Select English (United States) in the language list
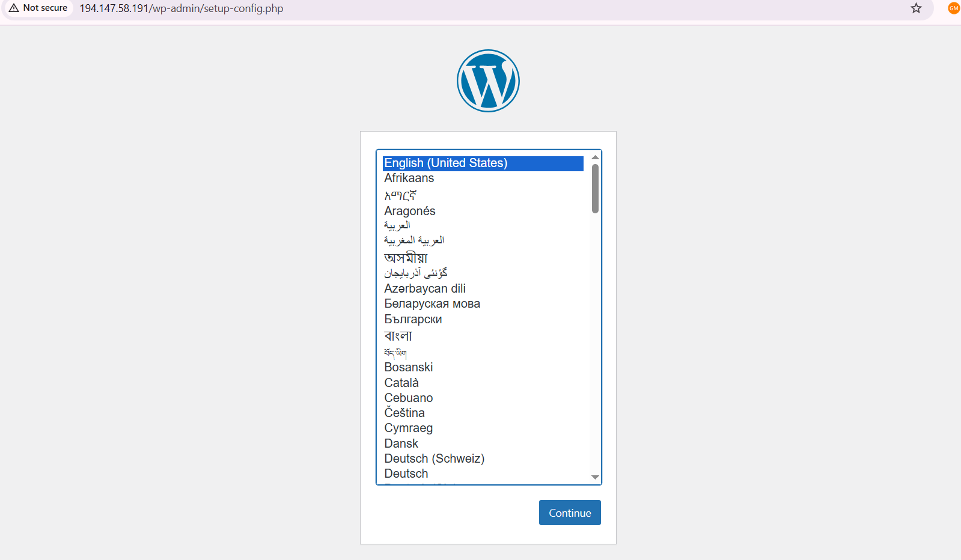This screenshot has width=961, height=560. pyautogui.click(x=483, y=163)
